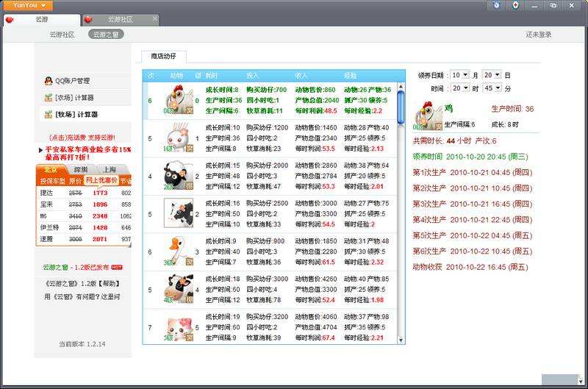Click the 第6次生产 schedule entry
The width and height of the screenshot is (588, 389).
(x=472, y=251)
